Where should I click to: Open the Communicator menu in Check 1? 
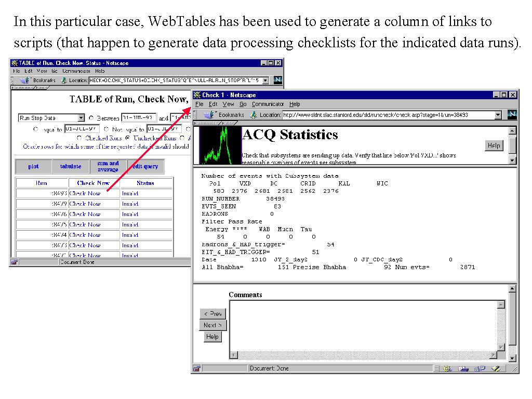(x=268, y=104)
